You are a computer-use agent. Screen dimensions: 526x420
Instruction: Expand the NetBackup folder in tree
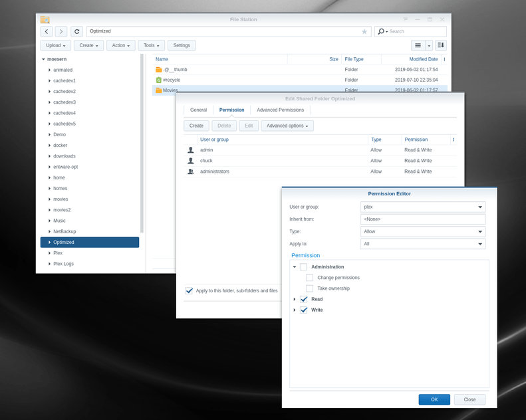[x=49, y=231]
